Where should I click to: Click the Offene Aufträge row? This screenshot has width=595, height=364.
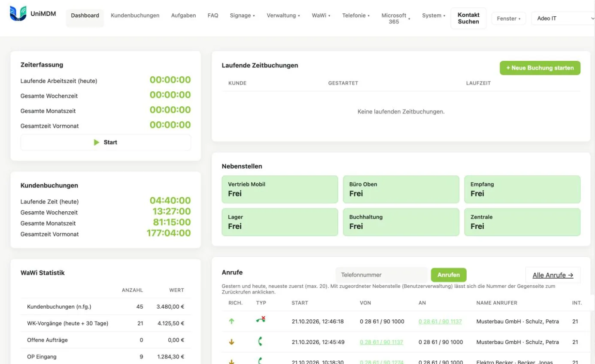click(106, 340)
